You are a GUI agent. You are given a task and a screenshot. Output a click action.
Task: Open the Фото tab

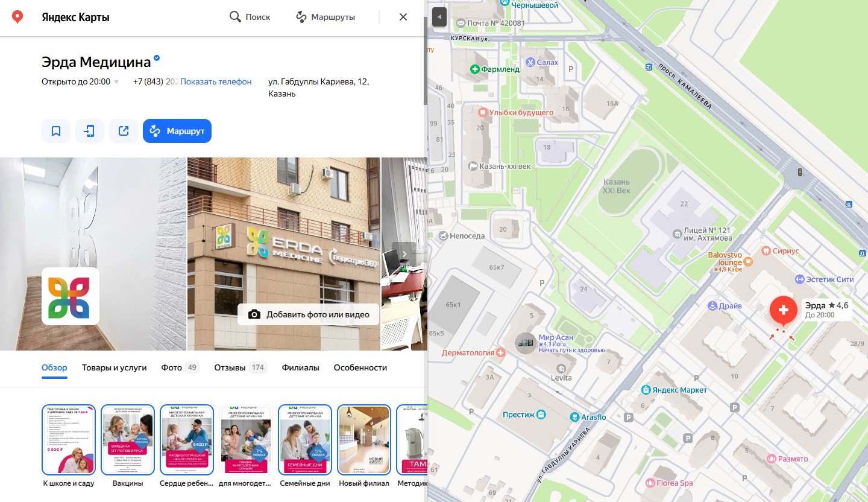180,367
